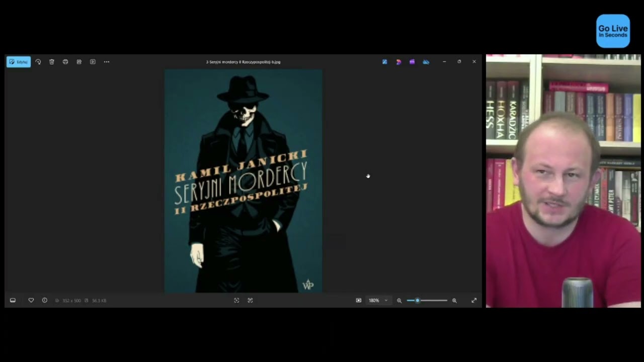Image resolution: width=644 pixels, height=362 pixels.
Task: Start slideshow with the slideshow icon
Action: [x=93, y=62]
